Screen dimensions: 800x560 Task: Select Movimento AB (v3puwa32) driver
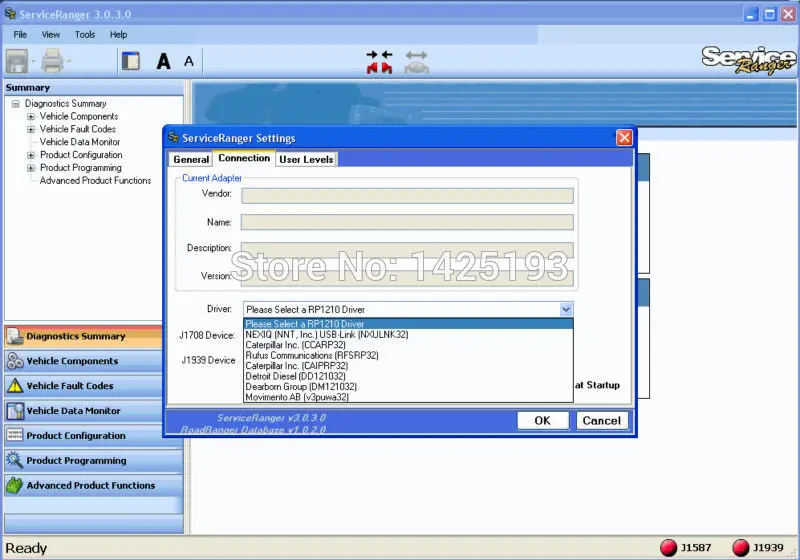(408, 397)
